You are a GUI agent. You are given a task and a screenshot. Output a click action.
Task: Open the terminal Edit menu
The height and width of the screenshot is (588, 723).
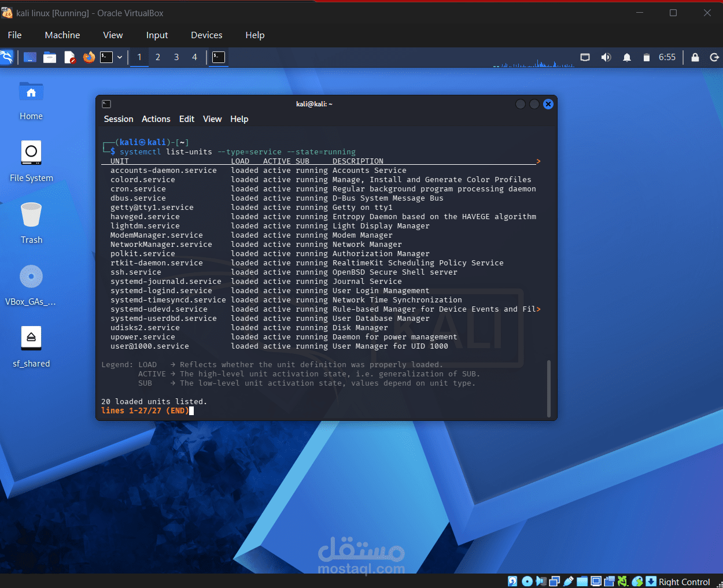[187, 119]
